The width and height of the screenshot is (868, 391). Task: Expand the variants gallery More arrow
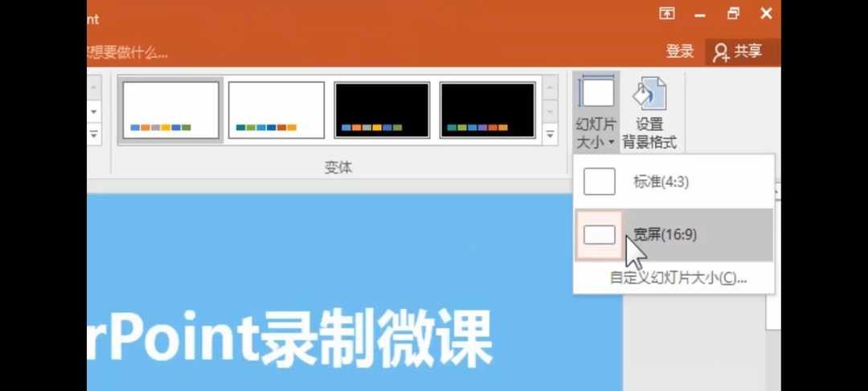[551, 134]
